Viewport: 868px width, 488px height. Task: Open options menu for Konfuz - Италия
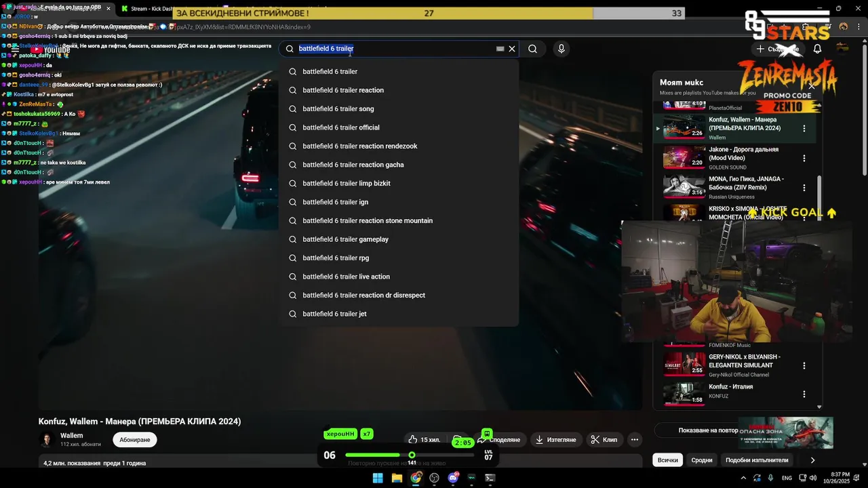(x=804, y=394)
